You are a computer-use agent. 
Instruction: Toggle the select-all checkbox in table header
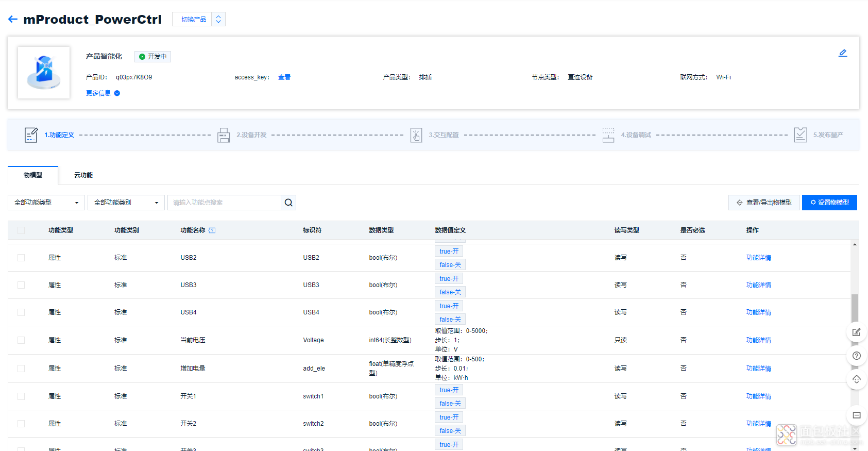click(x=21, y=230)
